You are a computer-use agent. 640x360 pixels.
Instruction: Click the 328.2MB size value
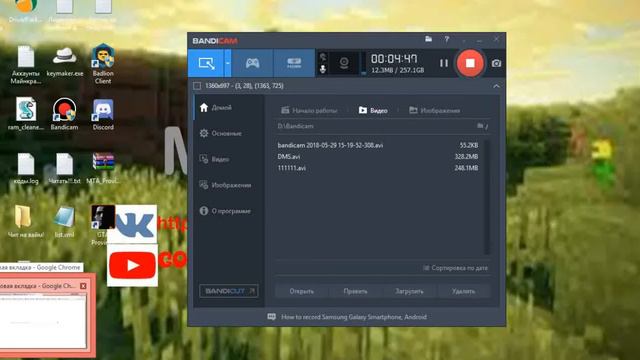466,157
